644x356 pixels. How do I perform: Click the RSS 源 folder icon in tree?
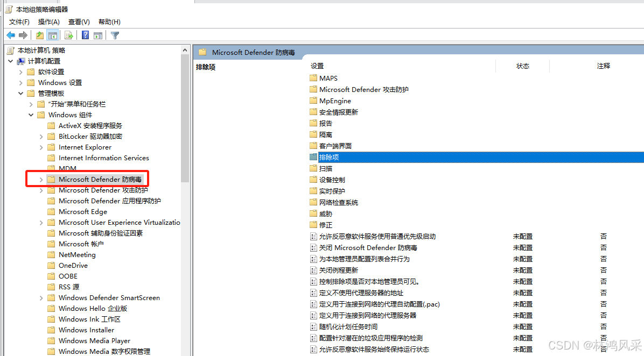(51, 287)
